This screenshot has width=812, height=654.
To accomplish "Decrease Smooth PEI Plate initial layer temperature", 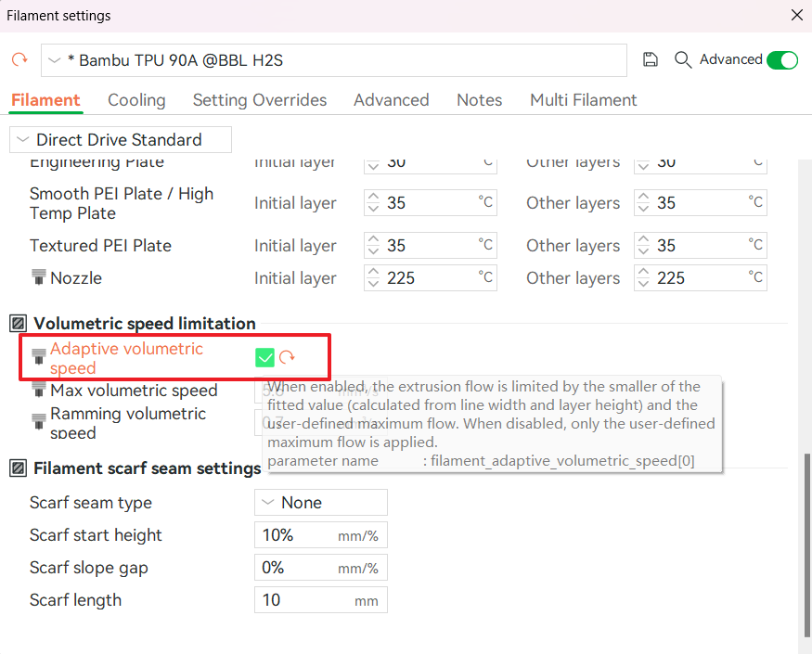I will (373, 208).
